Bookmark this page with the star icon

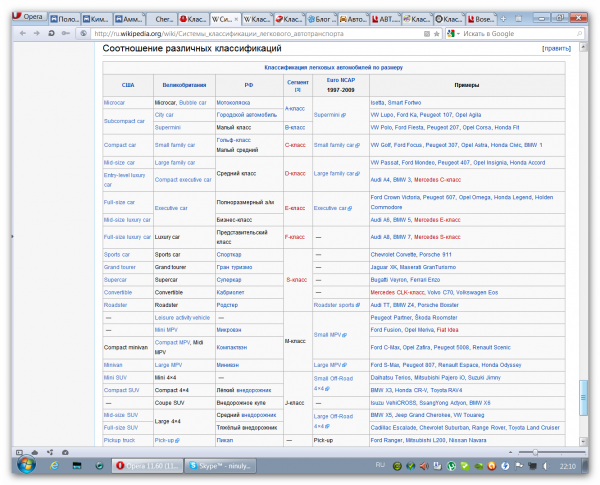click(437, 34)
